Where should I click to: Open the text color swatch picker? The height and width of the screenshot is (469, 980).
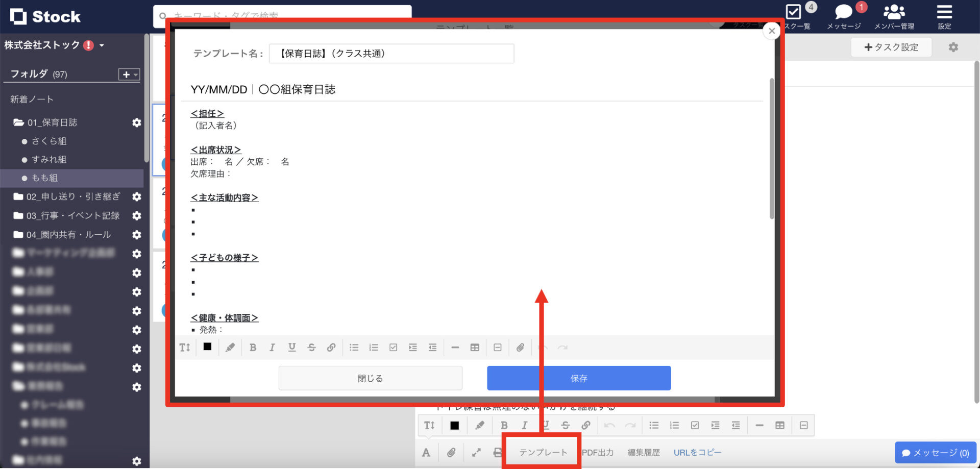(207, 348)
